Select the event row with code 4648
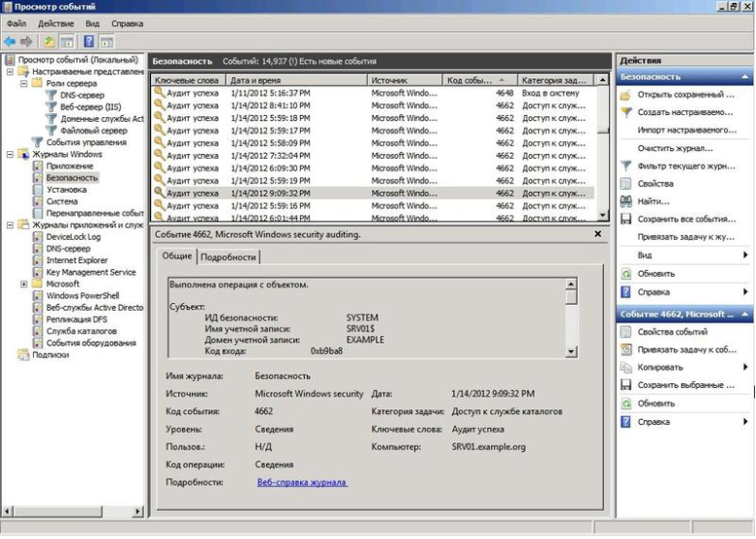 click(x=375, y=93)
